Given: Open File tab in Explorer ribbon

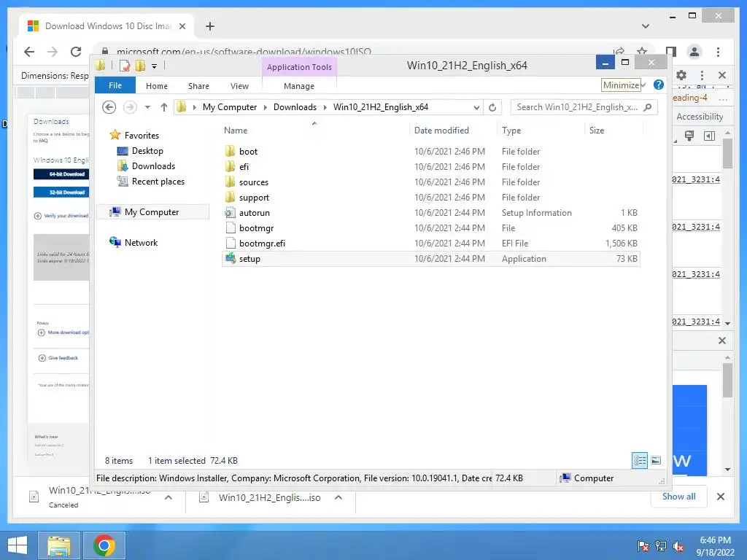Looking at the screenshot, I should pos(115,85).
